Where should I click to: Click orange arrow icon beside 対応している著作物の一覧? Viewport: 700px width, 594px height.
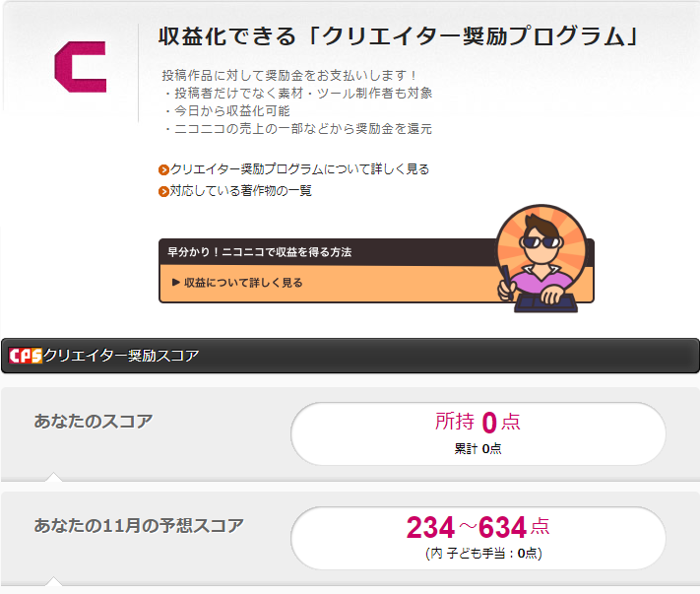(163, 191)
